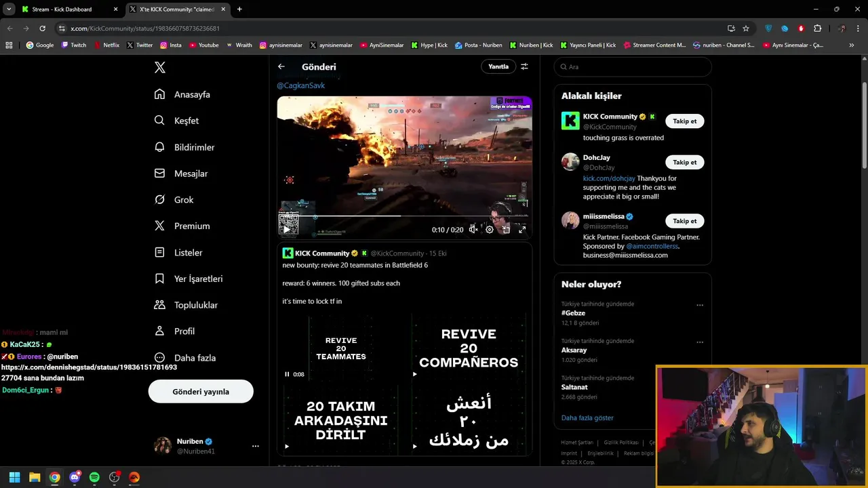This screenshot has height=488, width=868.
Task: Unmute the video via speaker icon
Action: 473,230
